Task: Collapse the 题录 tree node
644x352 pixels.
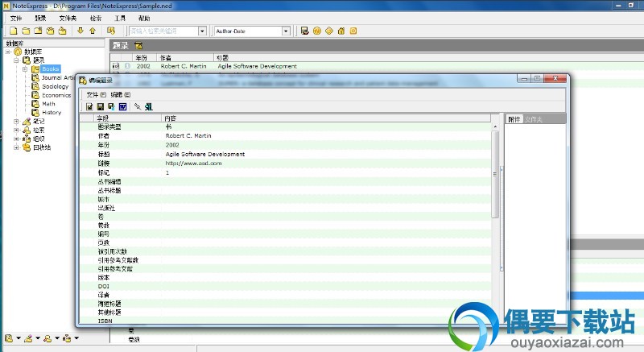Action: click(x=16, y=60)
